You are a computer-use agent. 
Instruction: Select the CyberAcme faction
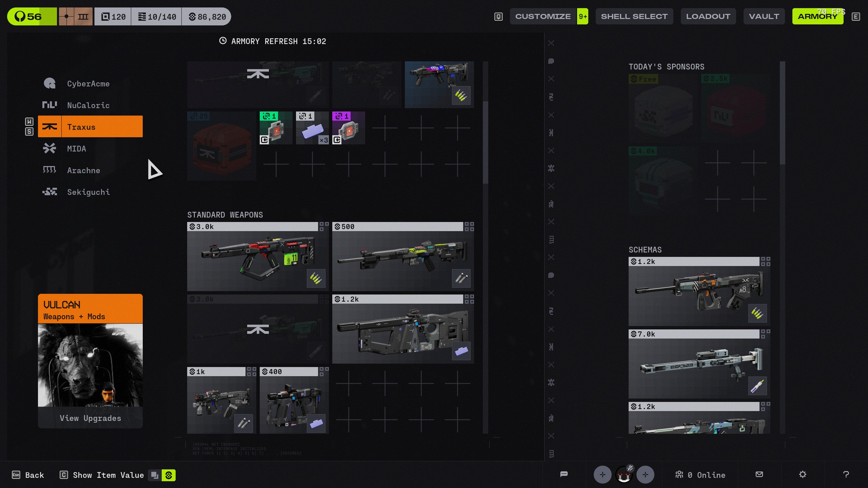pyautogui.click(x=88, y=84)
